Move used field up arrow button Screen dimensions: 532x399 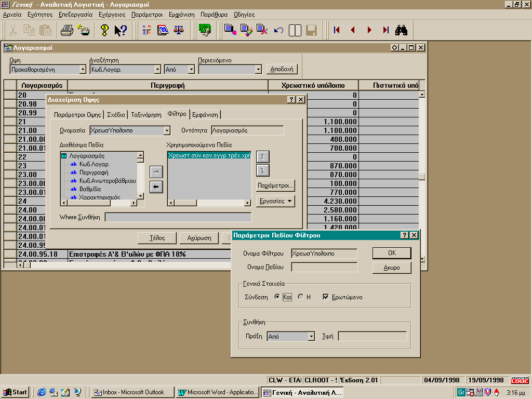(262, 157)
